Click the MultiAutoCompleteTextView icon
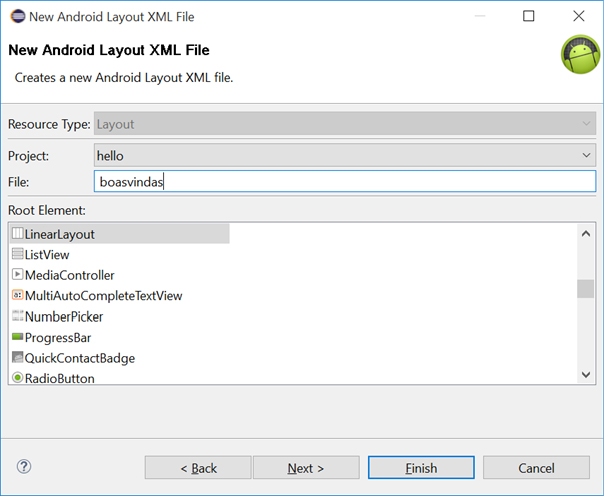604x496 pixels. coord(17,296)
